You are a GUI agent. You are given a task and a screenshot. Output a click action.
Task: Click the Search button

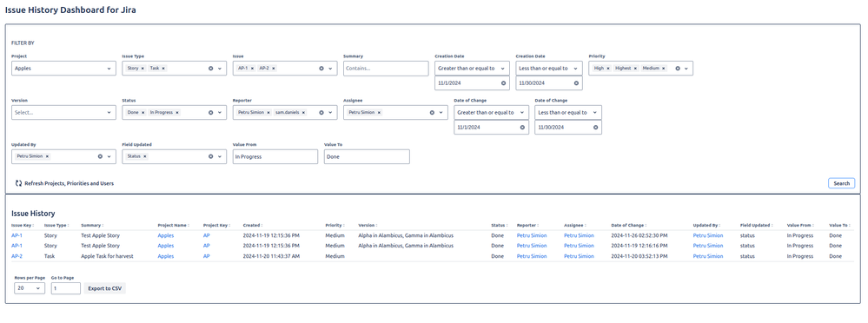[x=841, y=183]
